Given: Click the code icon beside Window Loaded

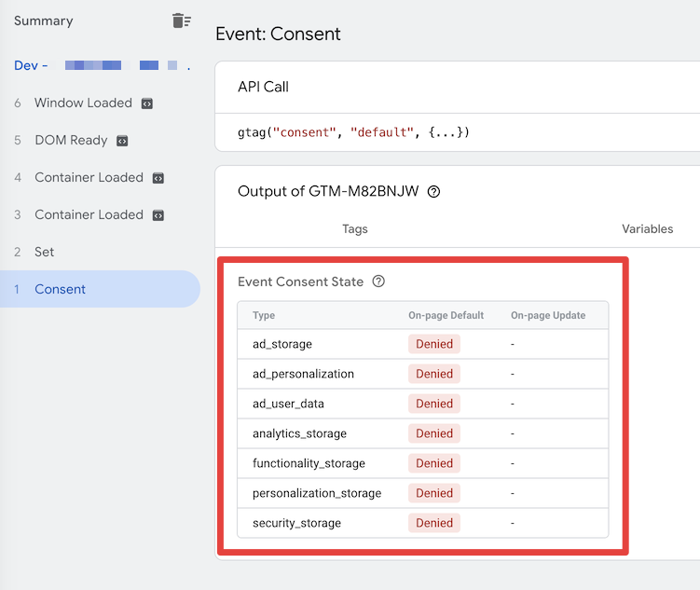Looking at the screenshot, I should 147,103.
